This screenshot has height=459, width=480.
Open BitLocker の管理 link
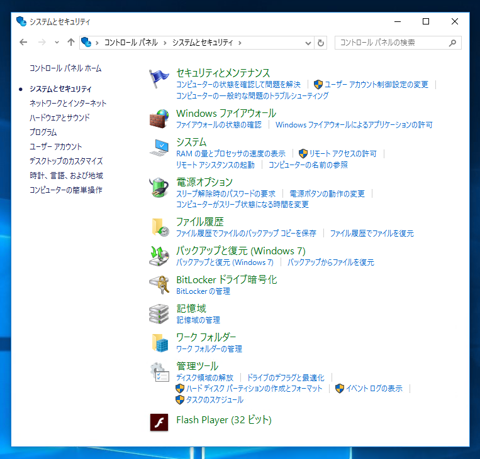click(203, 291)
